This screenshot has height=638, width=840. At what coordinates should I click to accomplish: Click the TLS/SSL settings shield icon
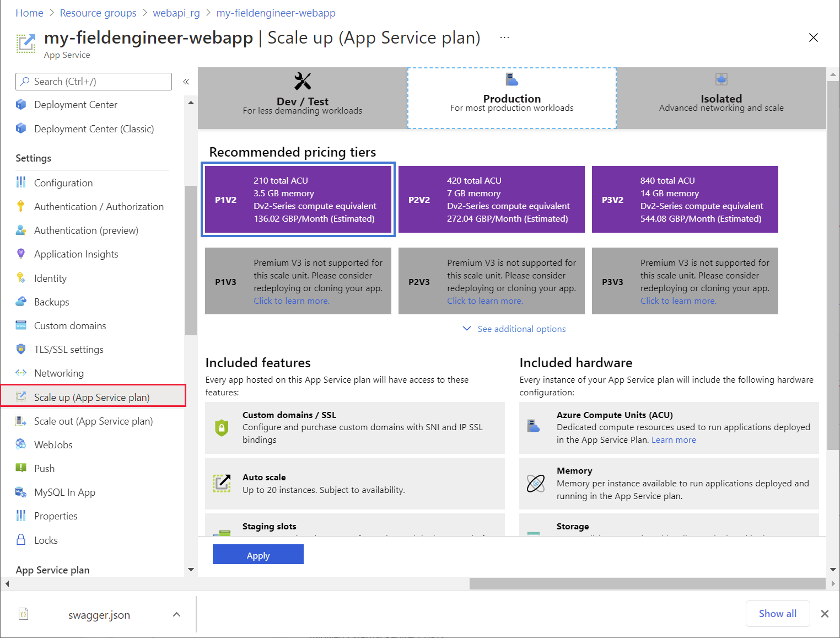coord(21,349)
